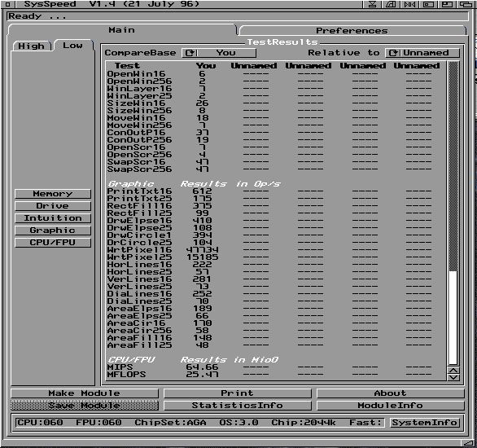The height and width of the screenshot is (448, 477).
Task: Click the title bar gadget beside the hourglass
Action: 391,4
